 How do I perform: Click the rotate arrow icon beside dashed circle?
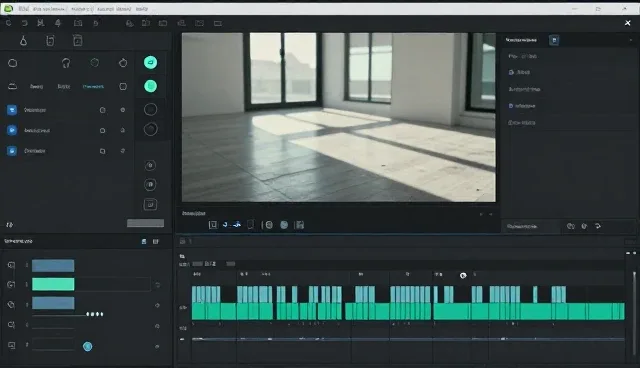pyautogui.click(x=123, y=63)
